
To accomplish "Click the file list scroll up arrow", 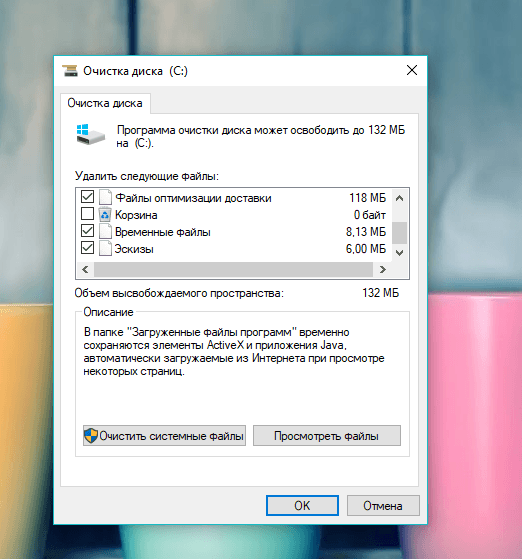I will click(400, 198).
